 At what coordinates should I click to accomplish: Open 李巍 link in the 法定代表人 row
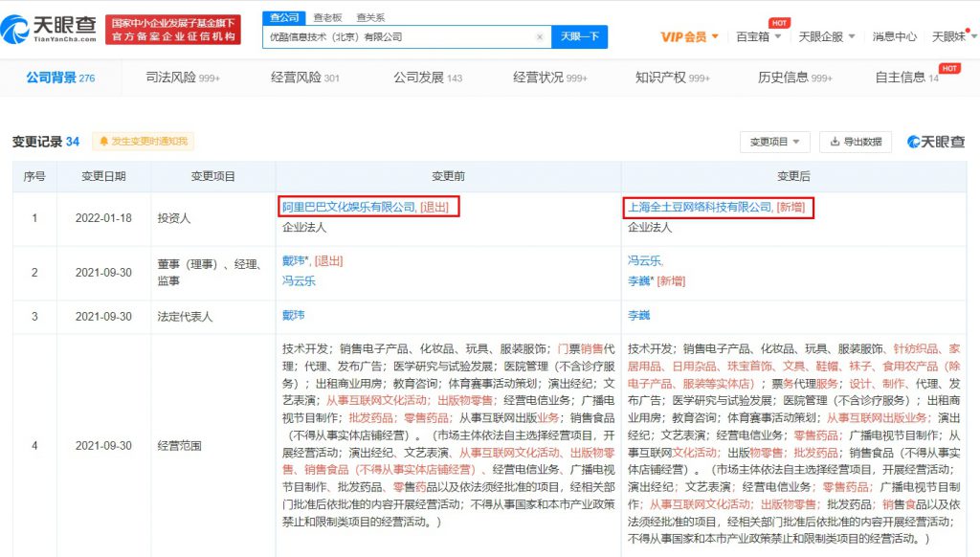(x=638, y=316)
